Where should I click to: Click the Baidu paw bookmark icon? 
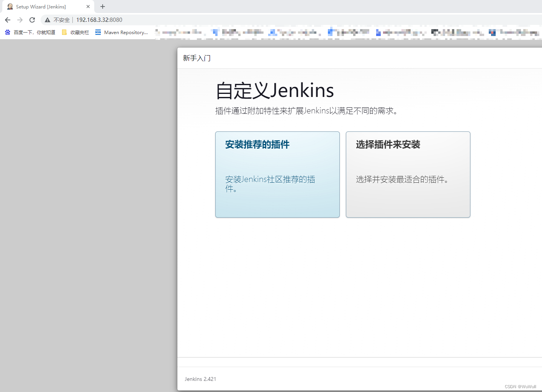tap(8, 33)
